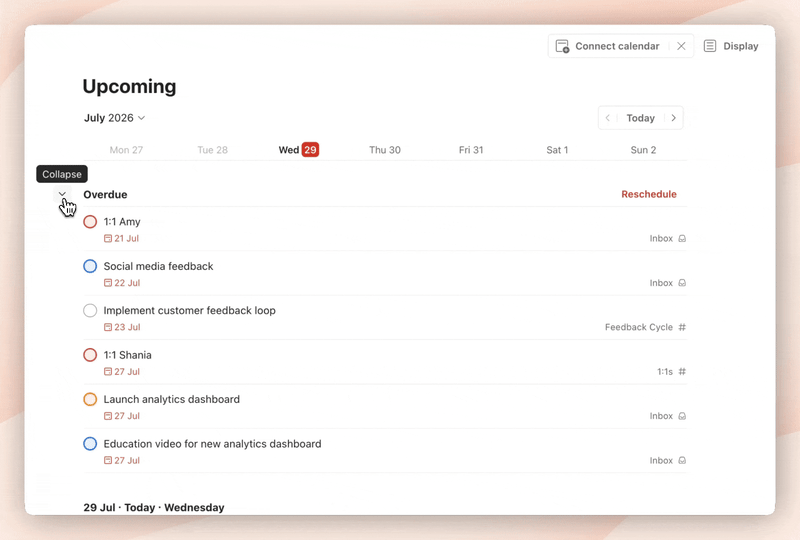Click the Connect calendar button text

point(617,46)
